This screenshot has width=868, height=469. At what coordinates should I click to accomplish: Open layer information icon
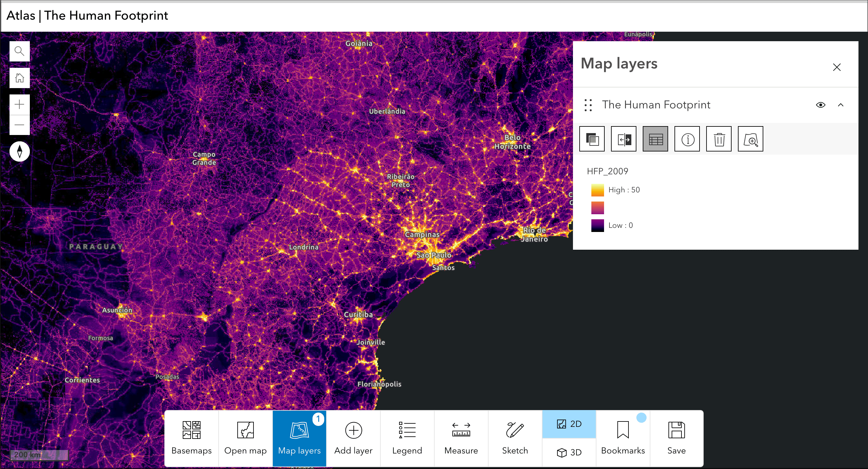(x=687, y=139)
